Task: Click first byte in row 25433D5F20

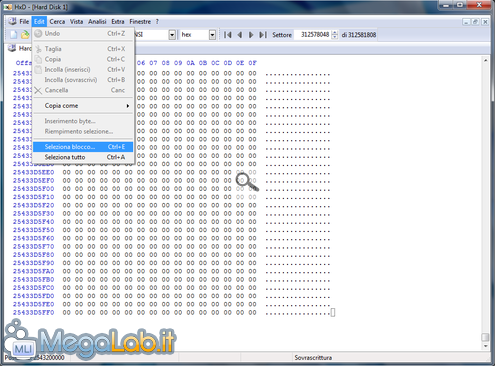Action: [67, 205]
